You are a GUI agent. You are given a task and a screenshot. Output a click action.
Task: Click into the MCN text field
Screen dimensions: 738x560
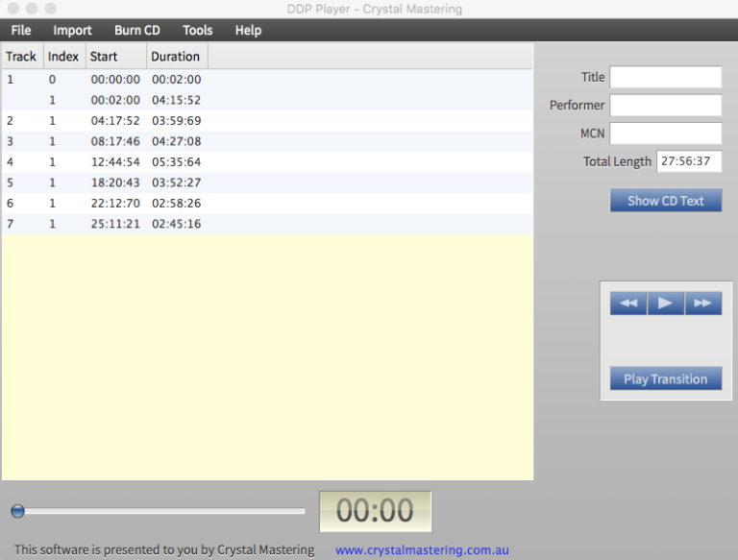pyautogui.click(x=665, y=133)
